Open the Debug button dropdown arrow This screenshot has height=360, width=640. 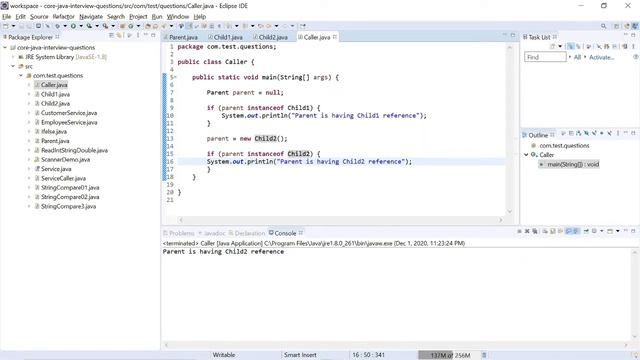click(65, 26)
